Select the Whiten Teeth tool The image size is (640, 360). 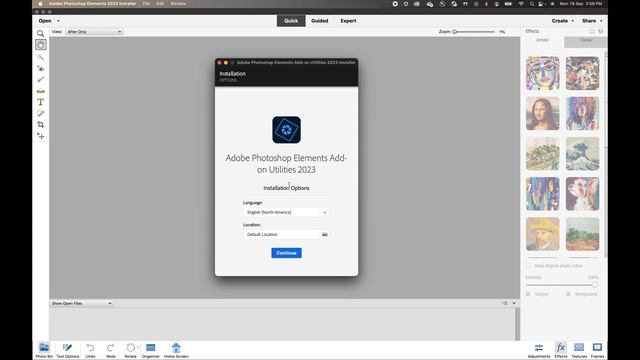pyautogui.click(x=40, y=79)
